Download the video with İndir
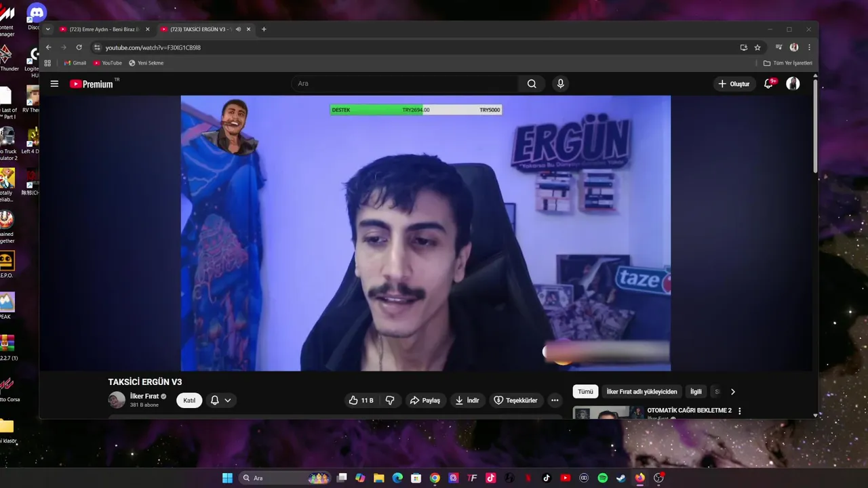Image resolution: width=868 pixels, height=488 pixels. tap(467, 401)
